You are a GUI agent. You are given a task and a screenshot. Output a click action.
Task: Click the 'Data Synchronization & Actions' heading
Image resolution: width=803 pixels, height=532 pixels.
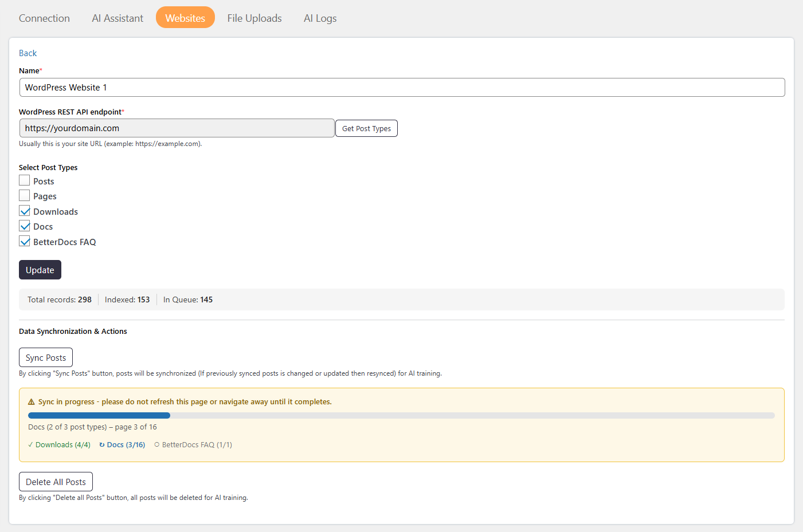[x=73, y=332]
